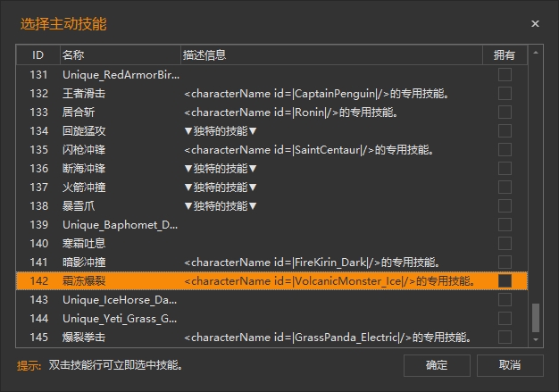Click ▼独特的技能▼ in row 136
This screenshot has height=392, width=559.
[x=221, y=169]
